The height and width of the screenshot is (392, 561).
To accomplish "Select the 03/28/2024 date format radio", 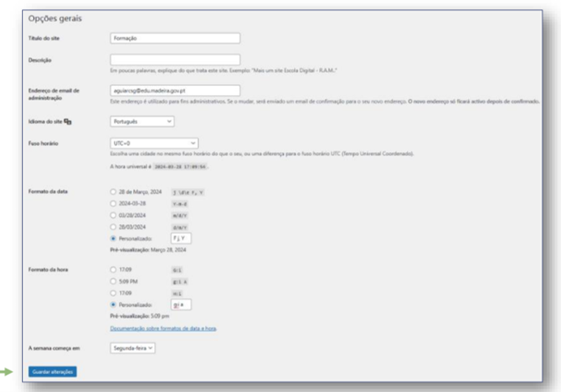I will 113,215.
